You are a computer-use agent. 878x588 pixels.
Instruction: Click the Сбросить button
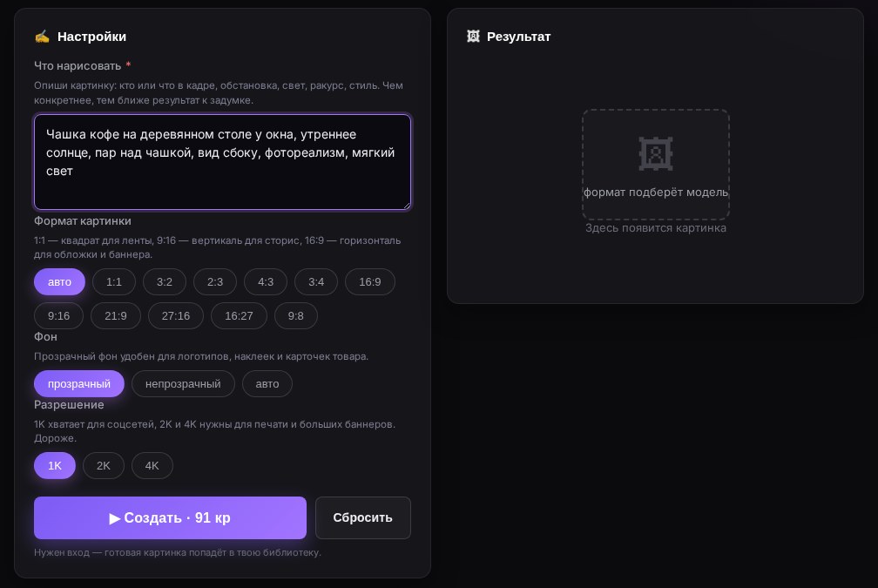click(x=363, y=518)
